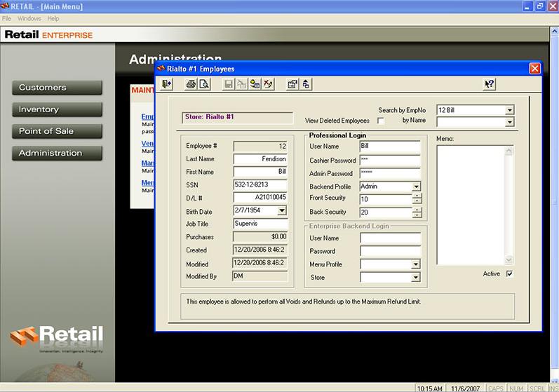
Task: Click the Last Name field
Action: (260, 159)
